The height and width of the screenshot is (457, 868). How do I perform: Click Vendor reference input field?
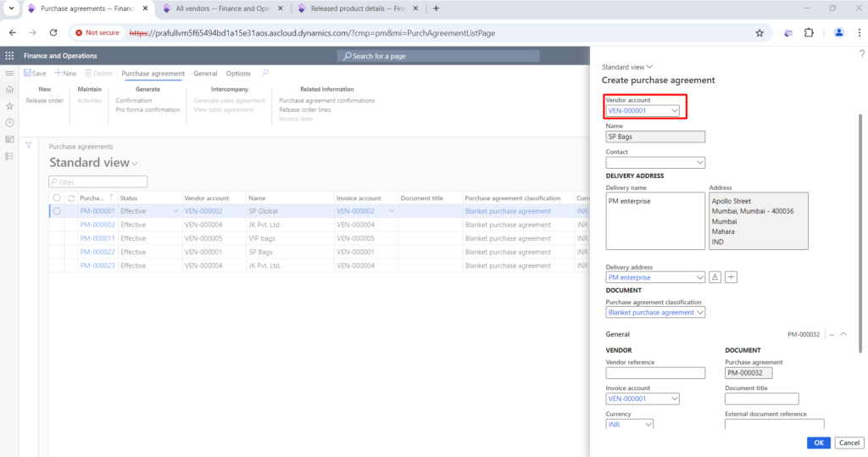point(655,373)
